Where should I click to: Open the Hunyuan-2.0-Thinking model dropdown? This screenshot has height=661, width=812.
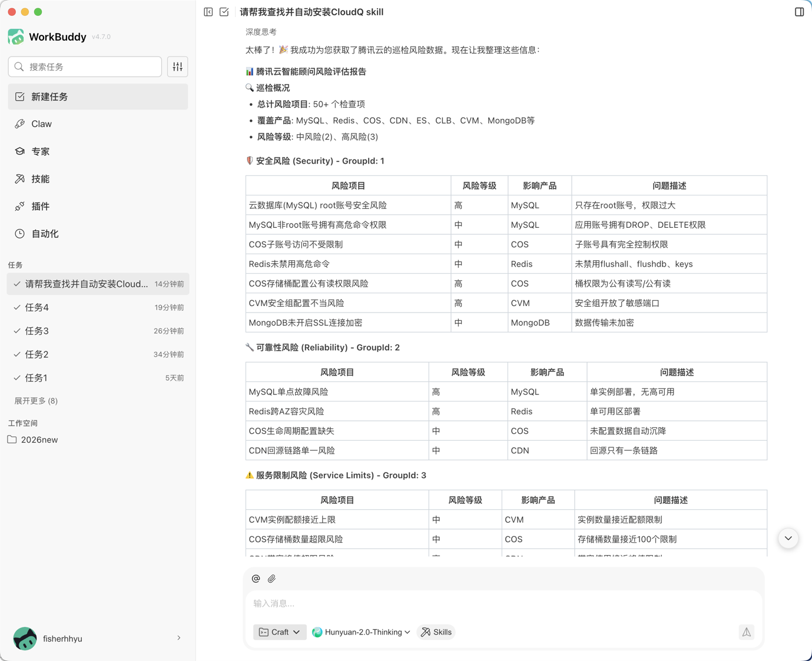pyautogui.click(x=362, y=632)
